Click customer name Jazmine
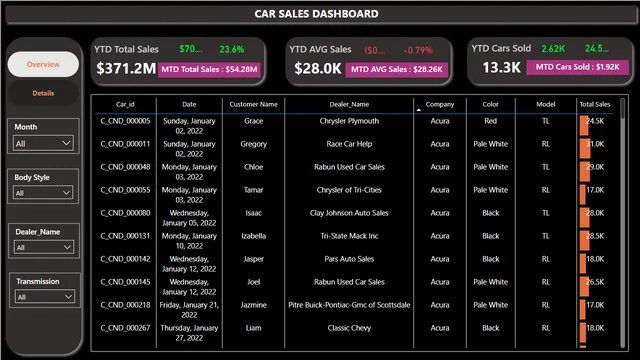The width and height of the screenshot is (640, 360). tap(253, 305)
